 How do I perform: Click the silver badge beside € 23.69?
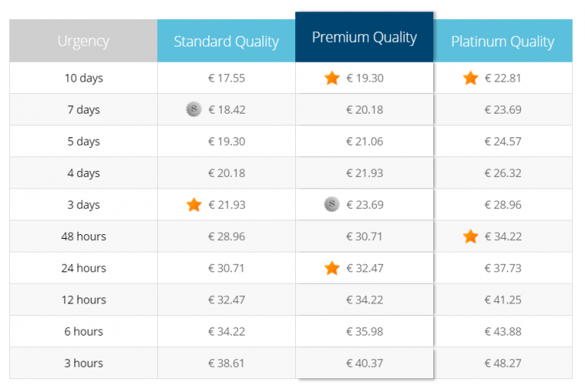(x=332, y=204)
